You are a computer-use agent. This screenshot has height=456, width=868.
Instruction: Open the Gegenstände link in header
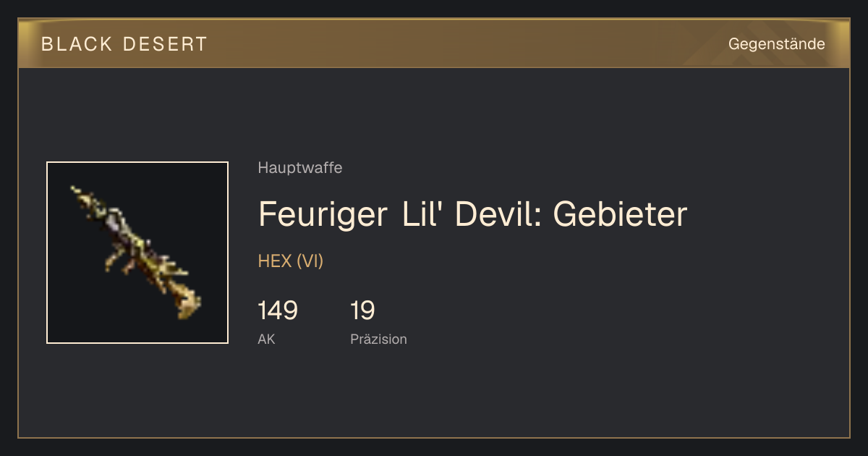pos(776,44)
